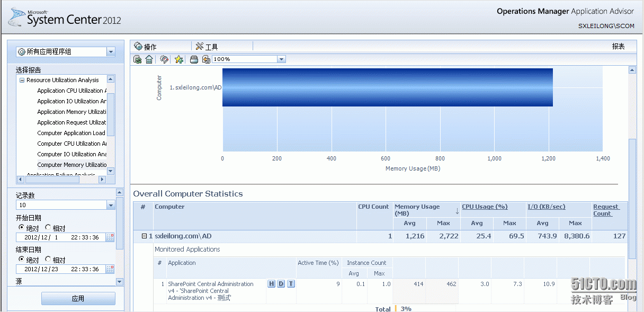Viewport: 644px width, 312px height.
Task: Click average memory value 1,216
Action: (x=414, y=236)
